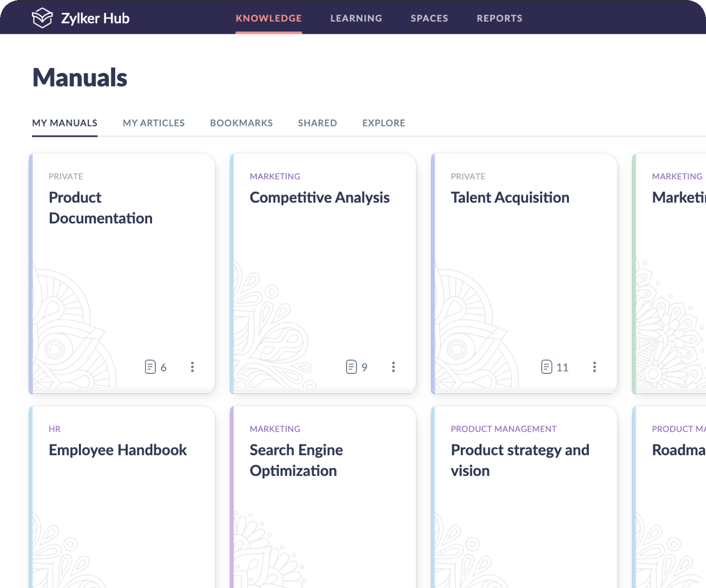Open the Bookmarks tab

pyautogui.click(x=241, y=123)
